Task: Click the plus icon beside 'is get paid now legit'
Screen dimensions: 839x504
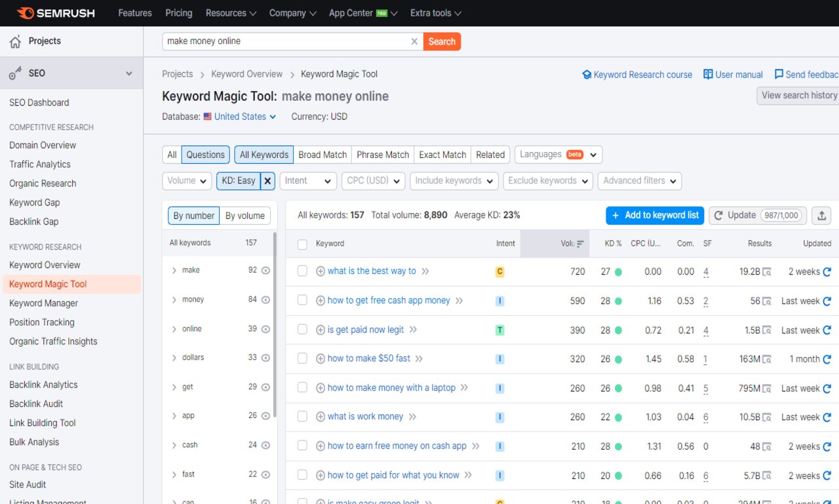Action: point(320,330)
